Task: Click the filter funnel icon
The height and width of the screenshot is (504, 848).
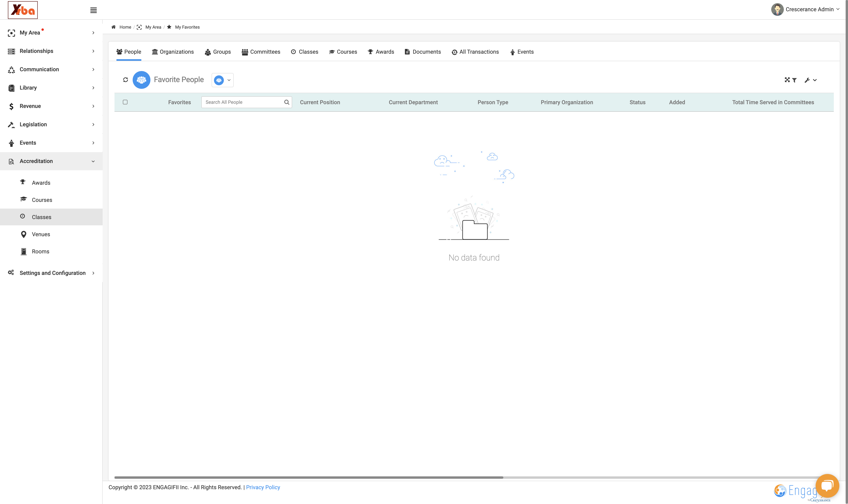Action: point(794,80)
